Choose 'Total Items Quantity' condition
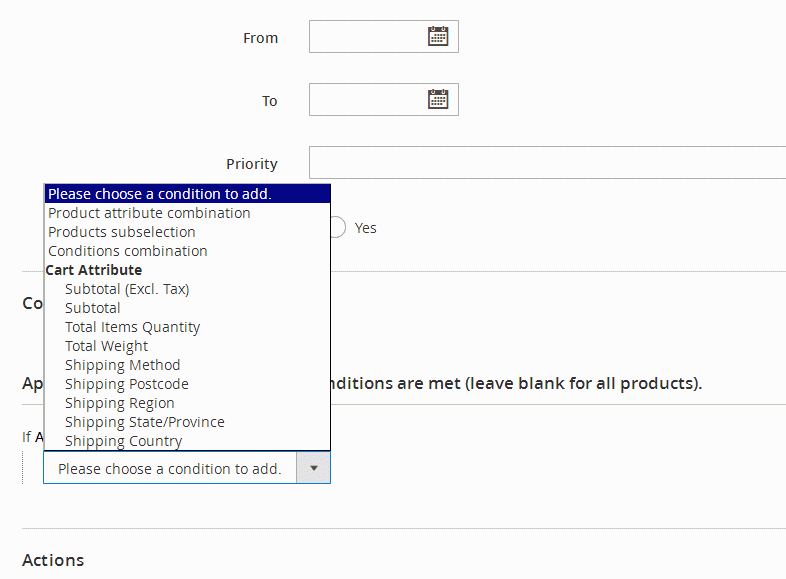This screenshot has width=786, height=579. click(x=132, y=327)
